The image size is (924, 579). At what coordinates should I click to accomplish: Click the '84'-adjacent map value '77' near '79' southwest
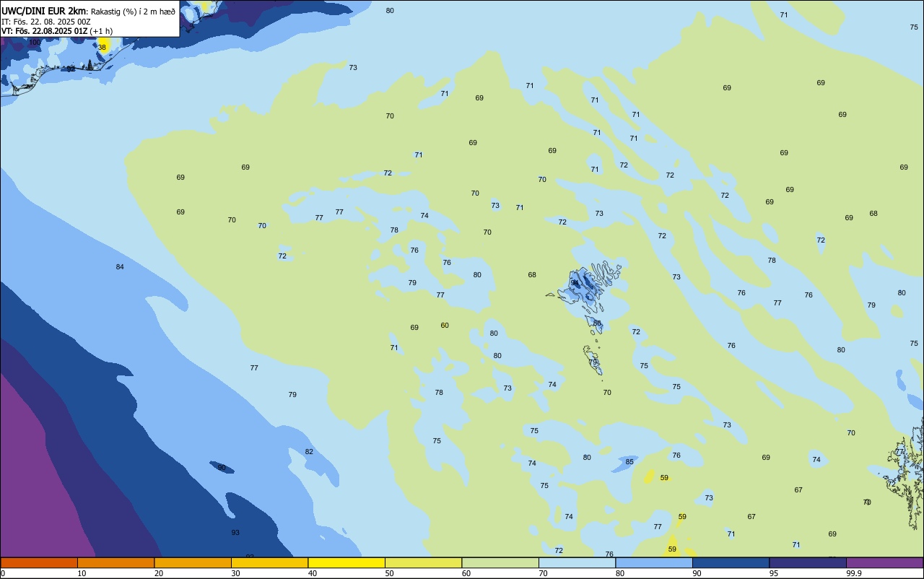click(x=254, y=368)
